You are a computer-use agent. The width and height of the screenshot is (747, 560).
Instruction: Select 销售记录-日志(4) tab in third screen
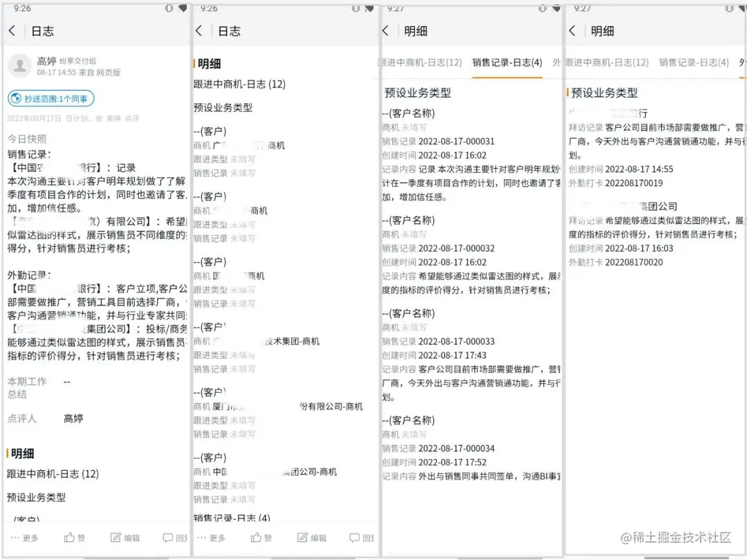(507, 62)
